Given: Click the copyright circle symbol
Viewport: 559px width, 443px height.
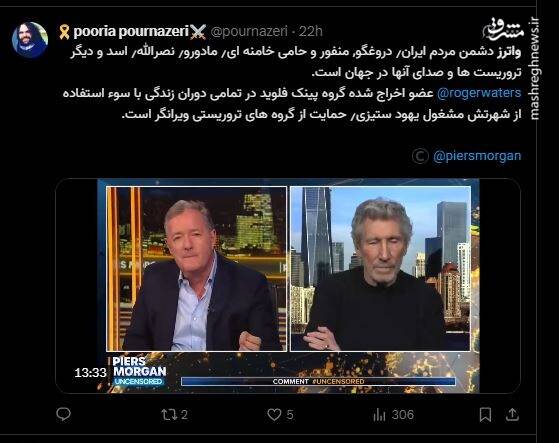Looking at the screenshot, I should tap(420, 156).
